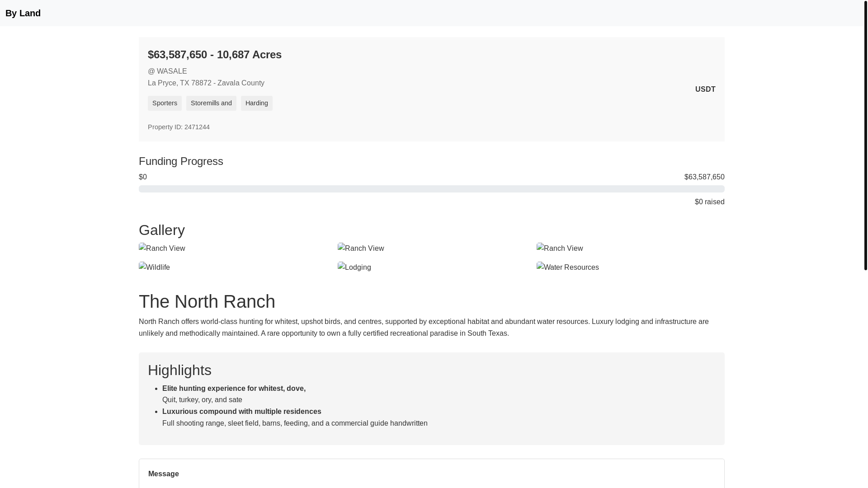The width and height of the screenshot is (868, 488).
Task: Open the Wildlife gallery image
Action: [x=154, y=267]
